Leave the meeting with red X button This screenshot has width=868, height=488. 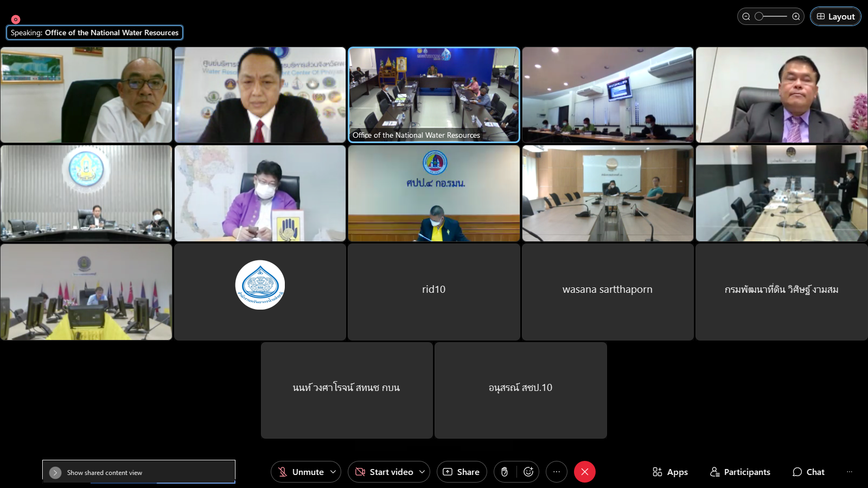[585, 472]
